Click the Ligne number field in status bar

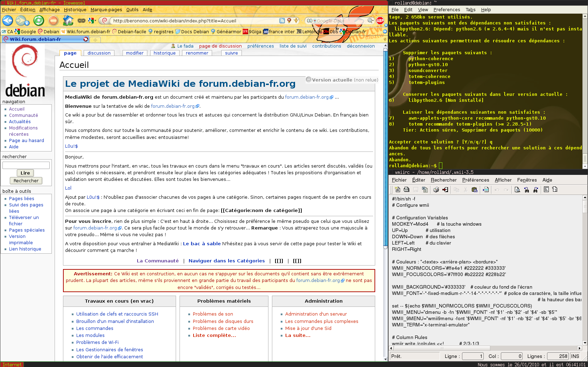(x=472, y=356)
